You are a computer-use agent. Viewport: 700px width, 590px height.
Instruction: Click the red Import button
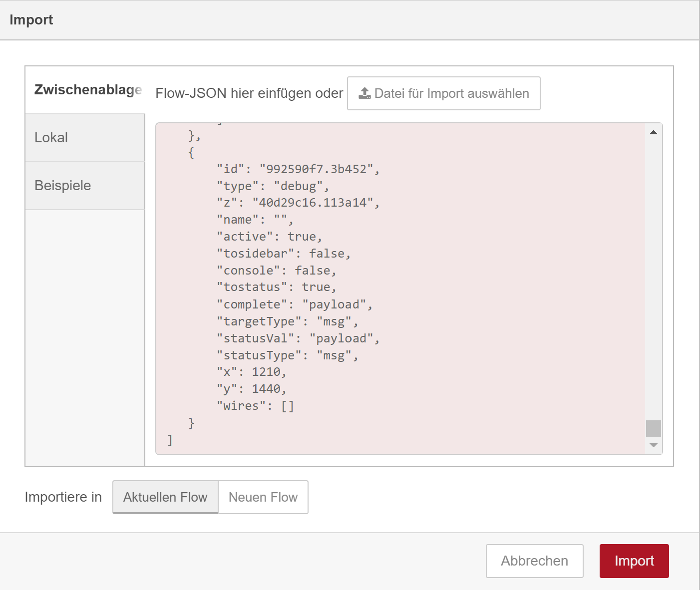click(634, 561)
